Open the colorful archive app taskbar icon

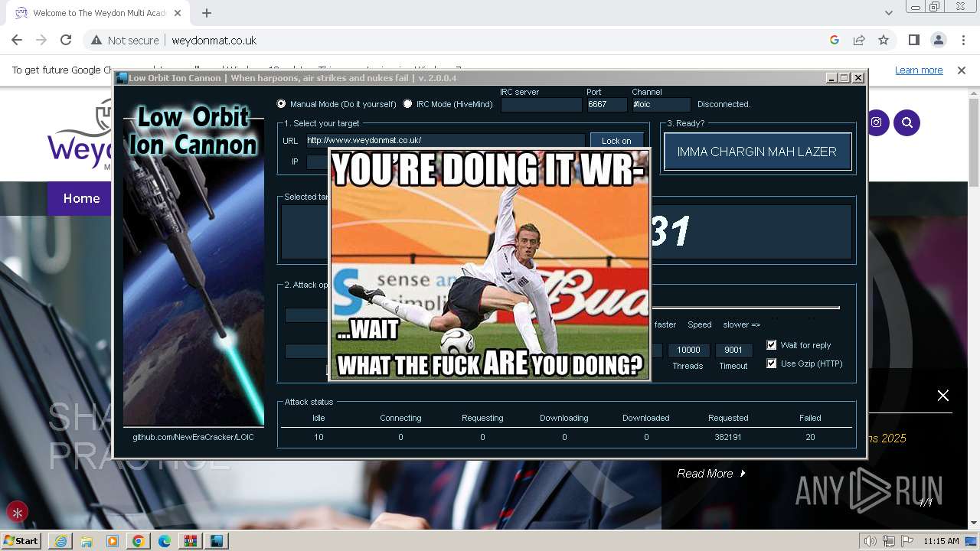(191, 541)
